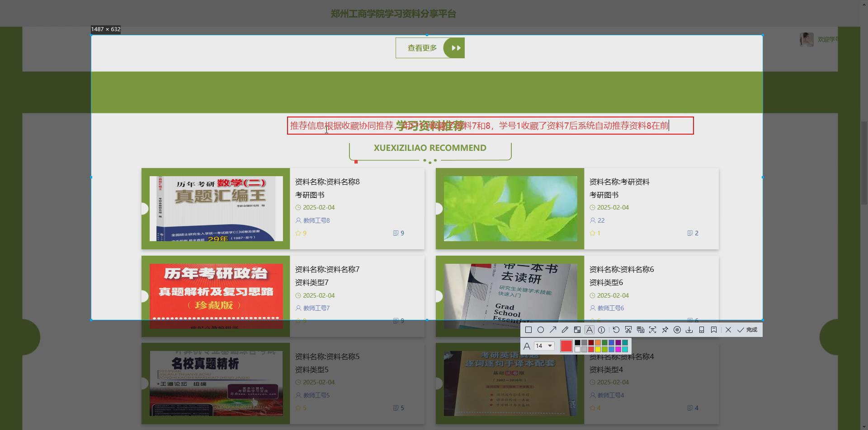
Task: Click the 数学(二)真题汇编王 book cover thumbnail
Action: 216,208
